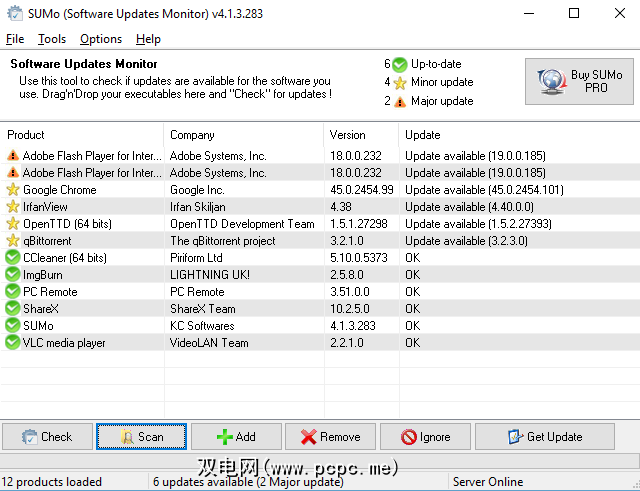Click the Minor update star legend icon
Screen dimensions: 640x491
click(x=400, y=83)
